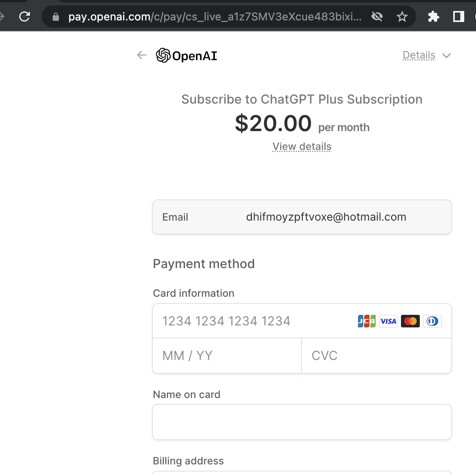Click the Name on card input box
The width and height of the screenshot is (476, 475).
302,422
